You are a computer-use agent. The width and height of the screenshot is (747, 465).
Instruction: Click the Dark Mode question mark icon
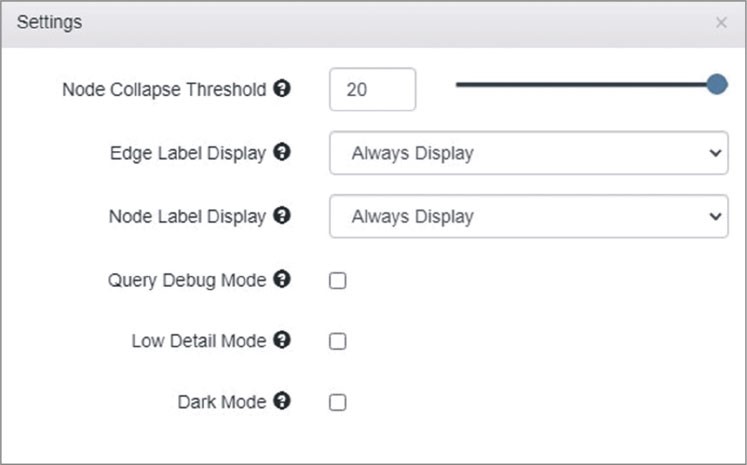282,401
